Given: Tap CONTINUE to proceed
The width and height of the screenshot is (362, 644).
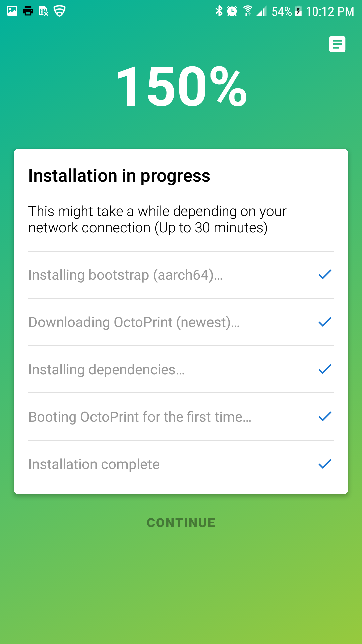Looking at the screenshot, I should pyautogui.click(x=181, y=522).
